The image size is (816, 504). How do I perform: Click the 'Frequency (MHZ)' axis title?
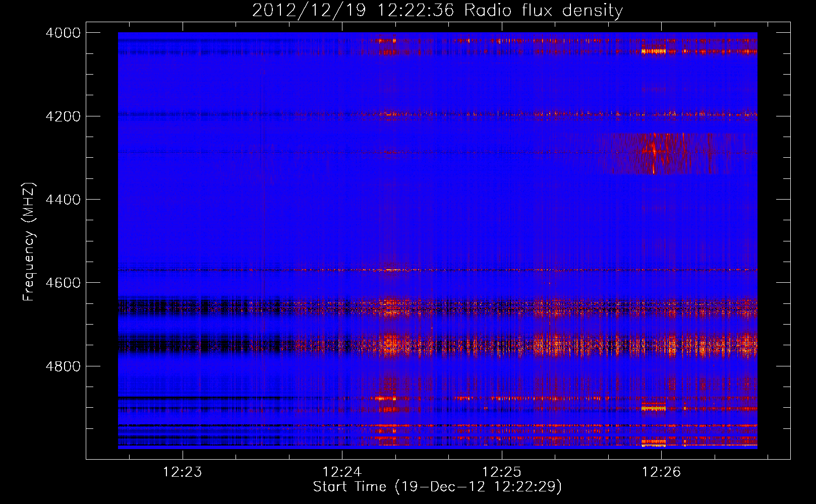(29, 242)
